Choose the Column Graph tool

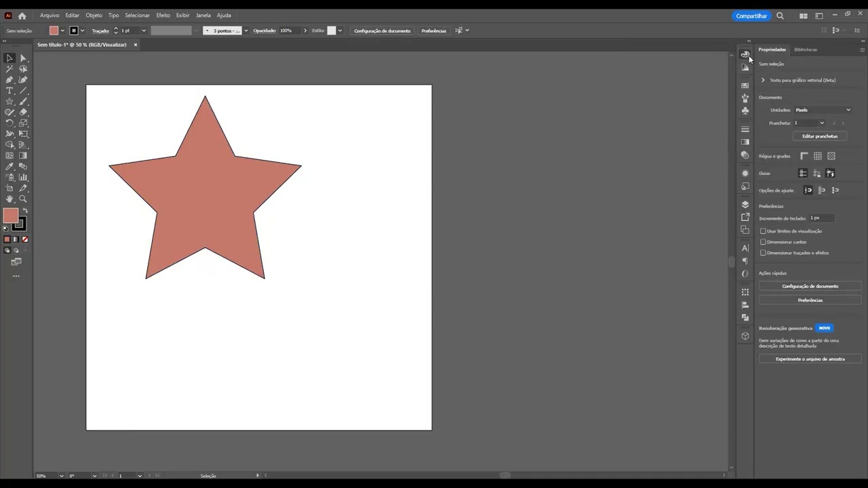tap(23, 178)
